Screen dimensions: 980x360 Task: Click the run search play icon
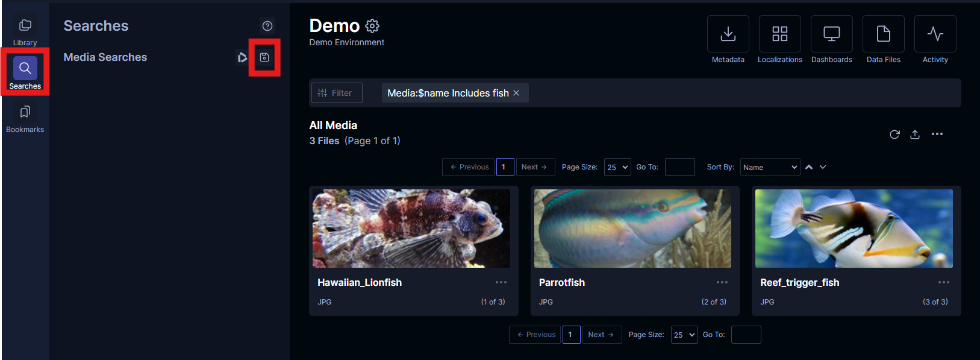click(x=242, y=57)
